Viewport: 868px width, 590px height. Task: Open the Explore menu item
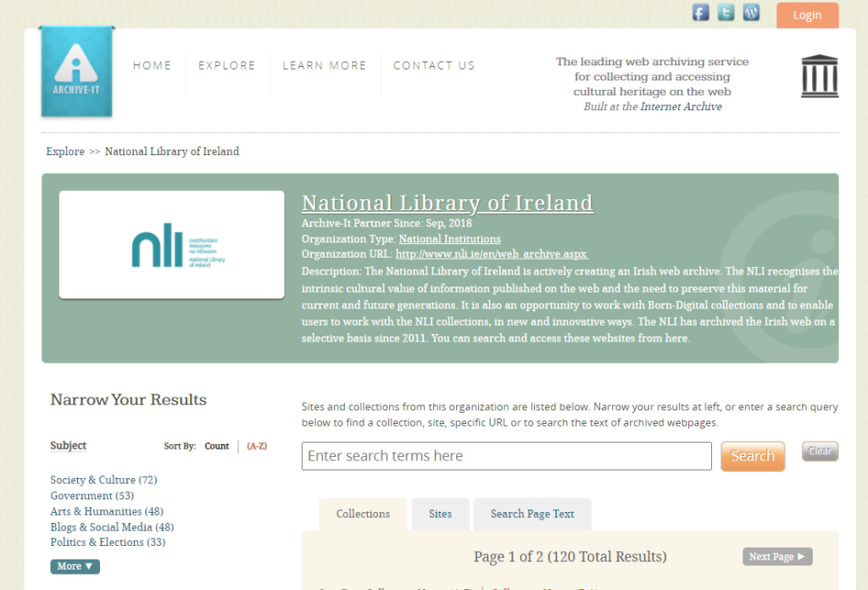226,65
